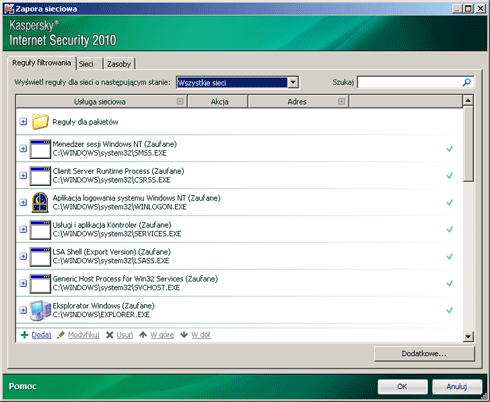Screen dimensions: 490x402
Task: Click the vertical scrollbar thumb
Action: coord(468,144)
